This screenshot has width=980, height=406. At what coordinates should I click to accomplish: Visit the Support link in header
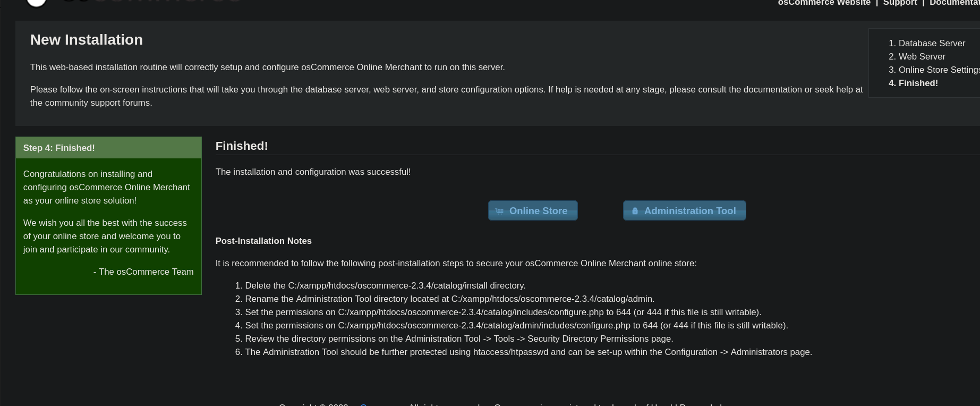click(x=900, y=3)
